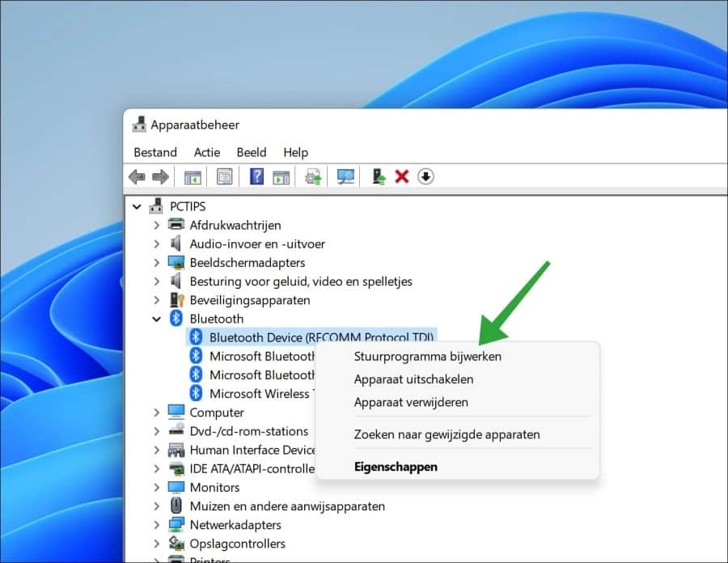Click the Bluetooth Device (RFCOMM) icon
Screen dimensions: 728x563
pyautogui.click(x=196, y=337)
